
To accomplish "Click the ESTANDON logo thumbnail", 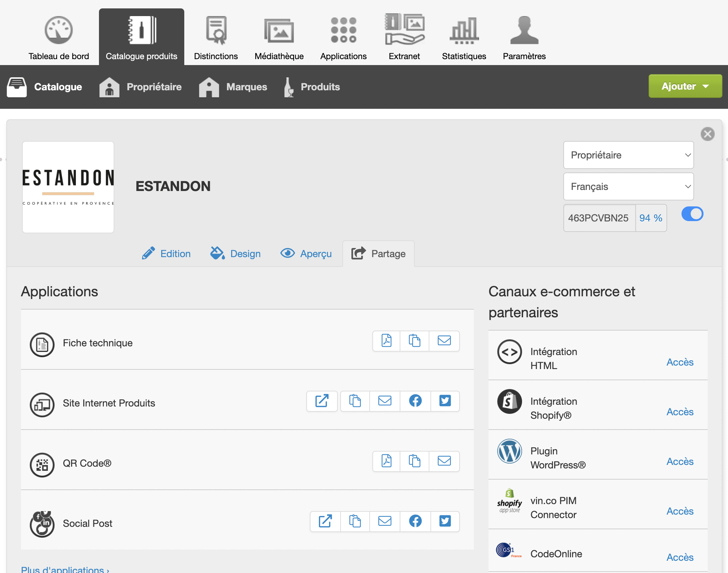I will point(68,187).
